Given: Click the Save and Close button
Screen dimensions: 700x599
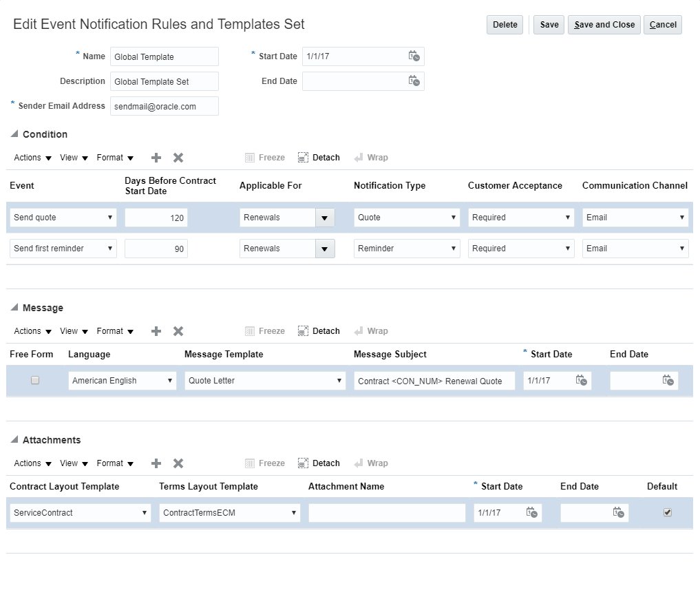Looking at the screenshot, I should [604, 25].
